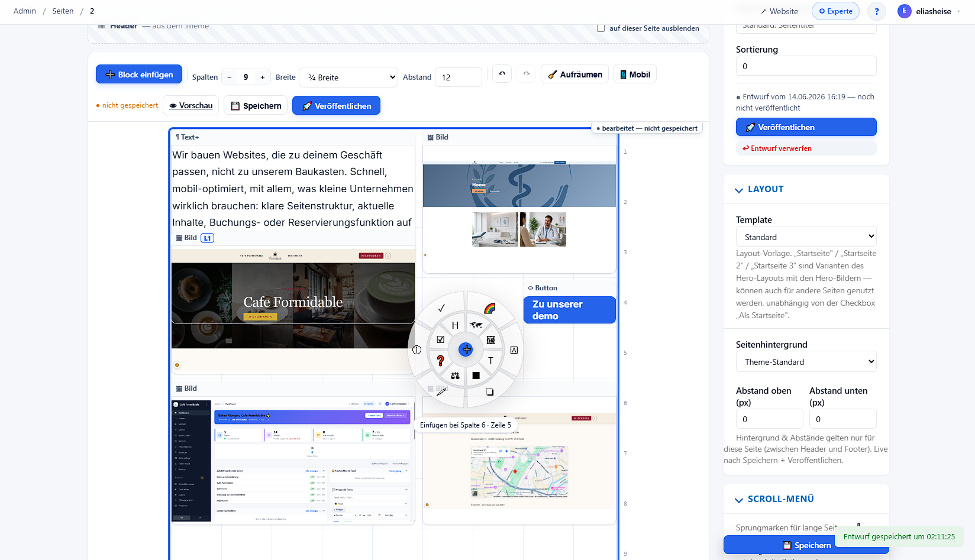Click the Aufräumen button
The image size is (975, 560).
coord(574,74)
